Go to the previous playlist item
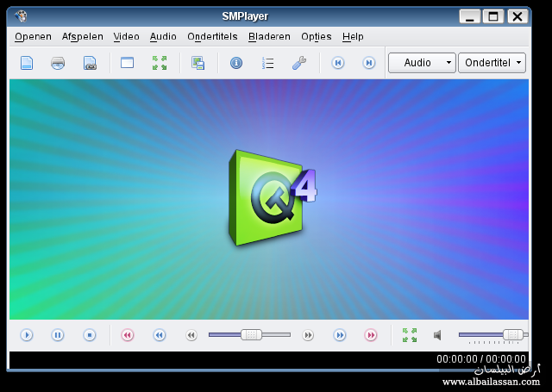552x392 pixels. click(337, 63)
